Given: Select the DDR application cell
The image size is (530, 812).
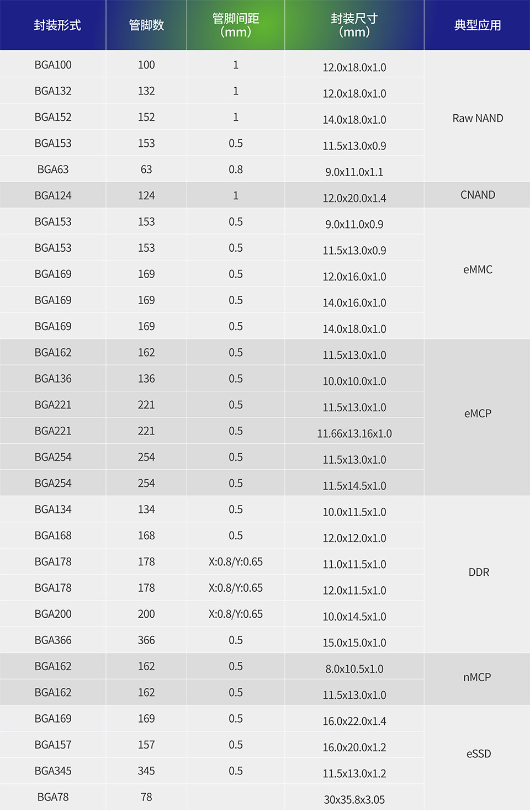Looking at the screenshot, I should [479, 572].
